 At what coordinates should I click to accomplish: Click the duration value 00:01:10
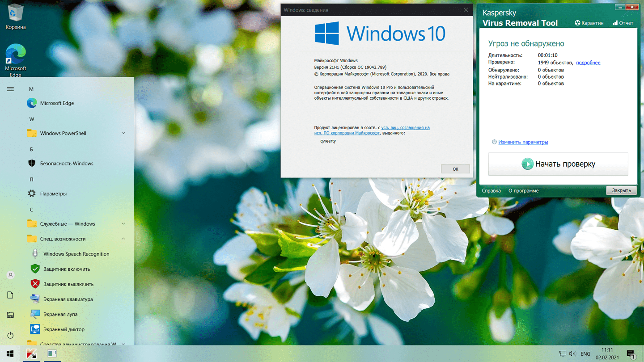548,55
